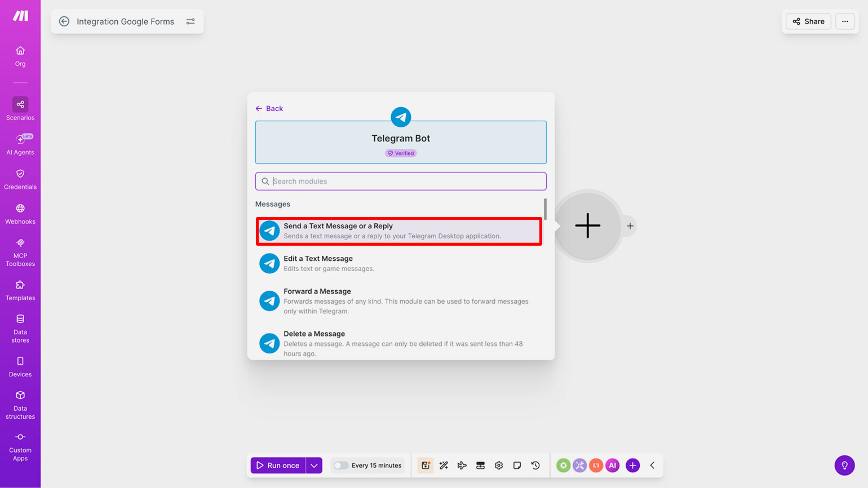
Task: Collapse the bottom toolbar with chevron
Action: pyautogui.click(x=652, y=465)
